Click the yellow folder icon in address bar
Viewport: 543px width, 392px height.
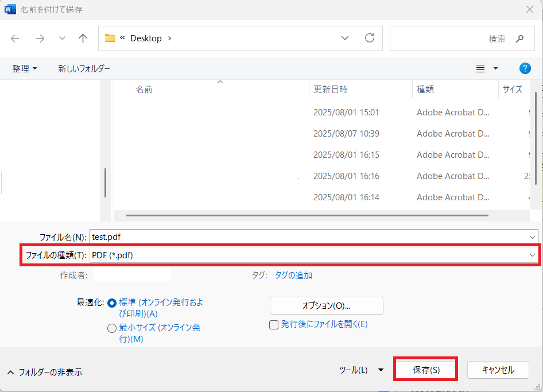(x=110, y=38)
